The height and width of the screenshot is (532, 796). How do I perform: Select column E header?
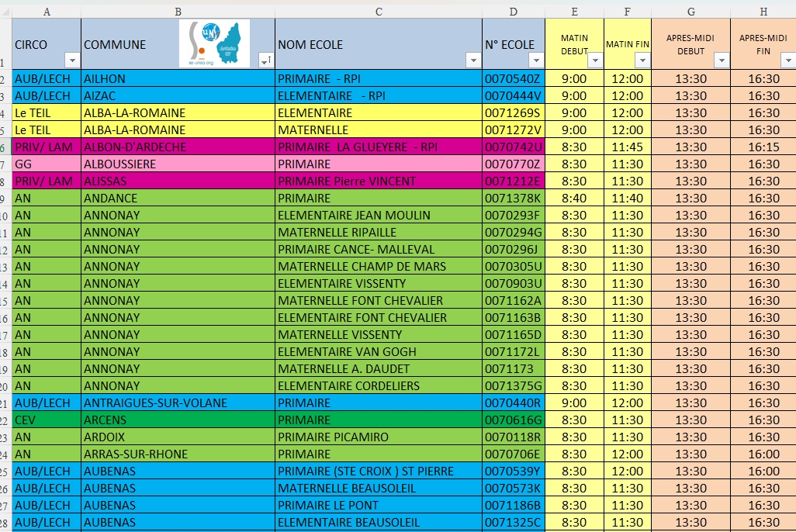pos(574,11)
